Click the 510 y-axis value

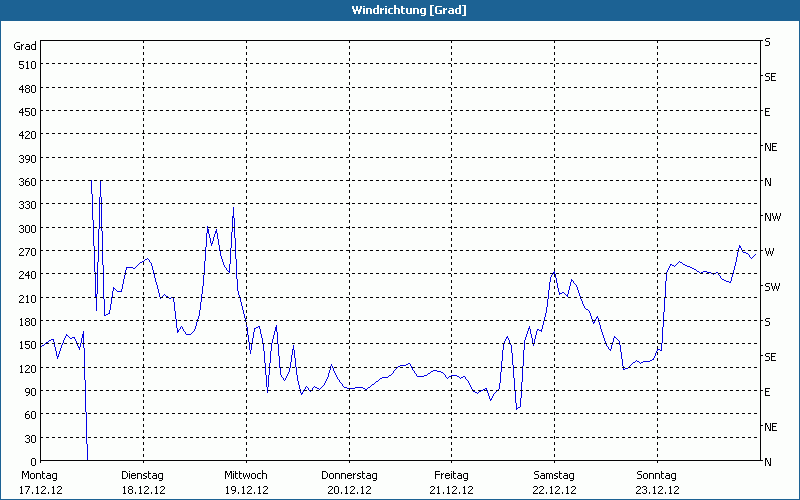[28, 65]
